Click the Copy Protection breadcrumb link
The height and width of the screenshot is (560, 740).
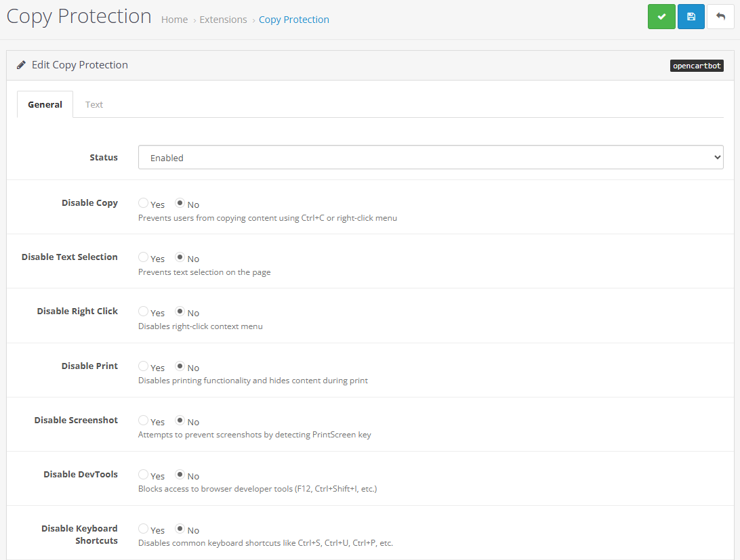pyautogui.click(x=293, y=20)
